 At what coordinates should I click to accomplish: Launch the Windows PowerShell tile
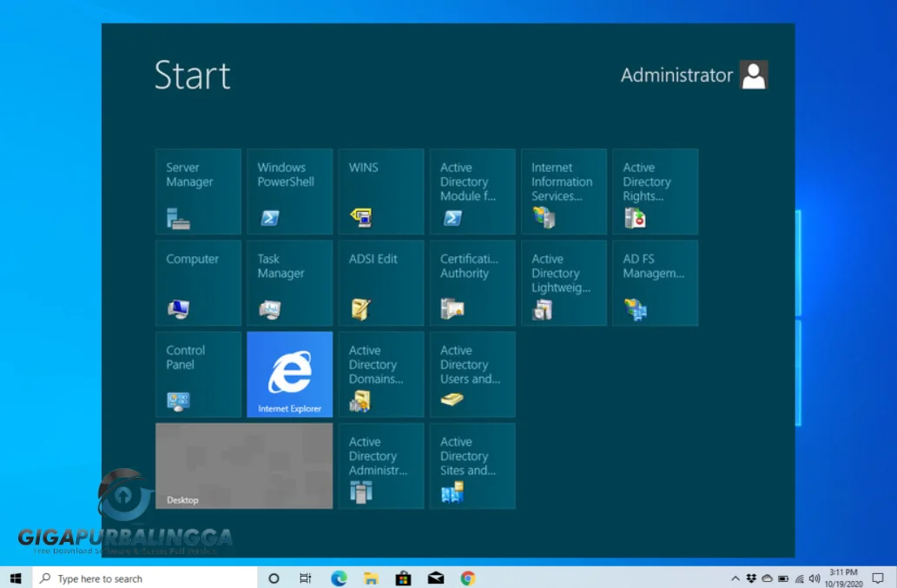(289, 192)
